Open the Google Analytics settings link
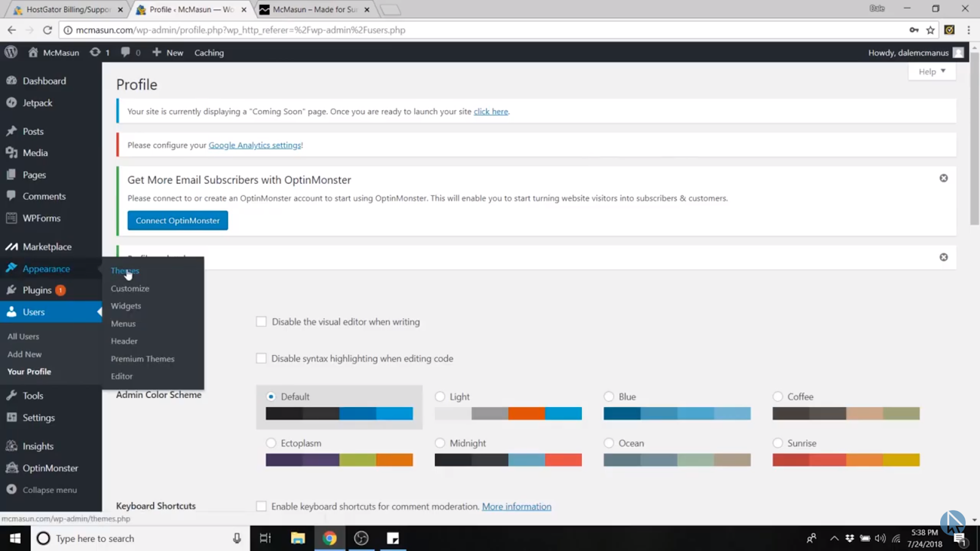Image resolution: width=980 pixels, height=551 pixels. [255, 145]
